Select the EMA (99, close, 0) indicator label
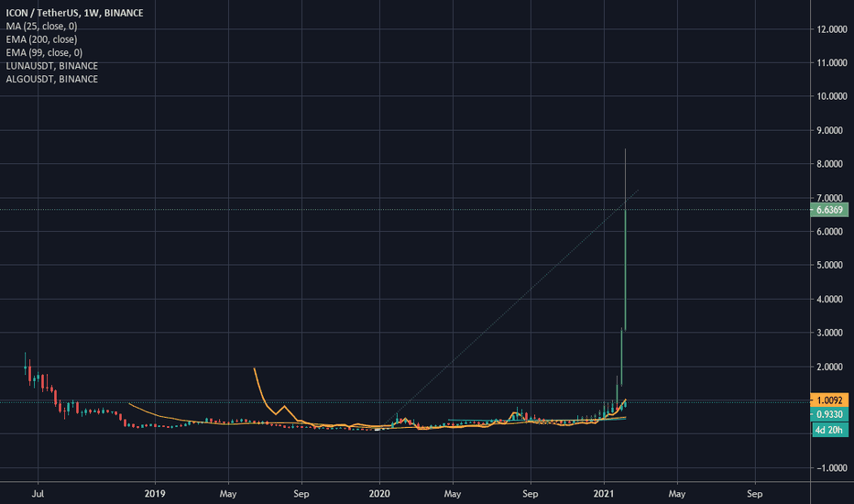Viewport: 854px width, 504px height. pos(44,52)
